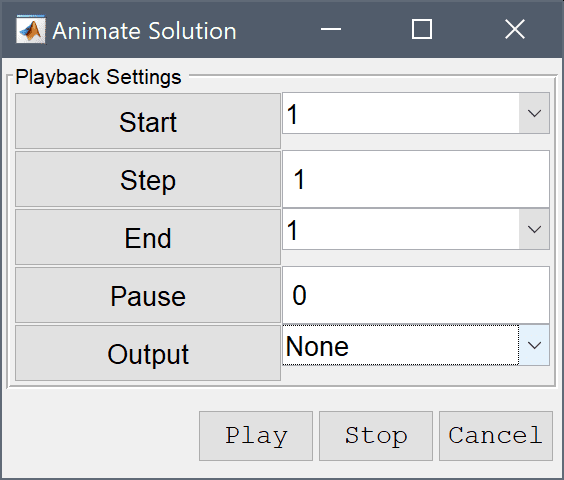Click the Pause value input field
The image size is (564, 480).
[x=416, y=295]
